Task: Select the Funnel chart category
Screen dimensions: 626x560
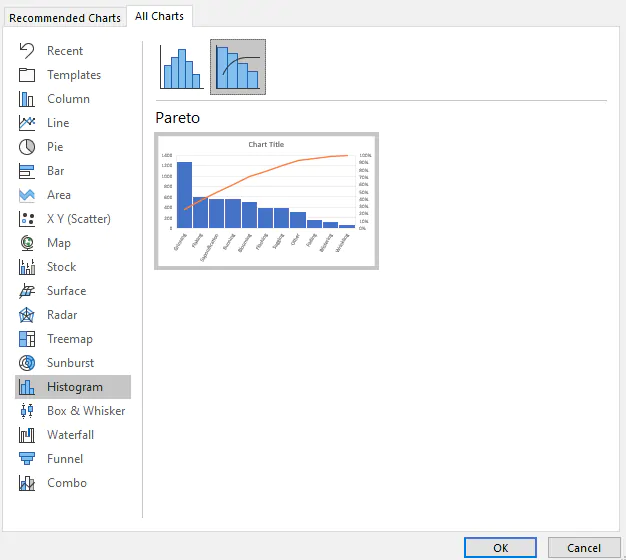Action: pos(64,459)
